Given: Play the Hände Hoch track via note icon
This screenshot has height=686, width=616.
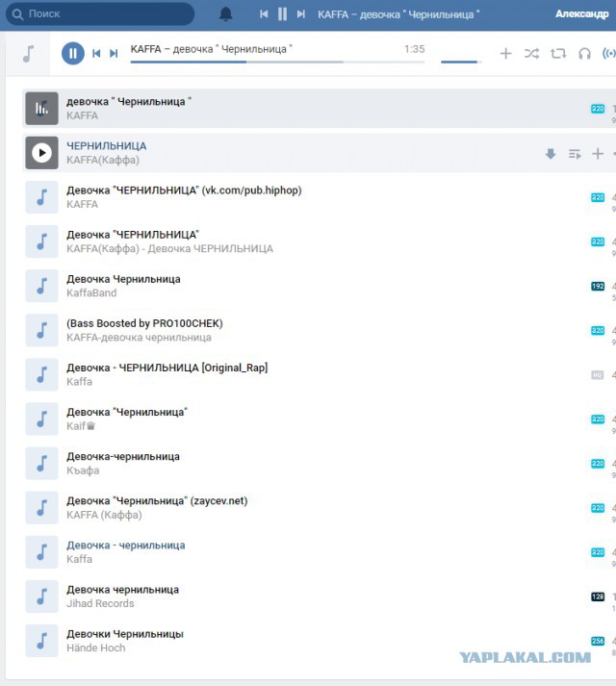Looking at the screenshot, I should pos(41,641).
